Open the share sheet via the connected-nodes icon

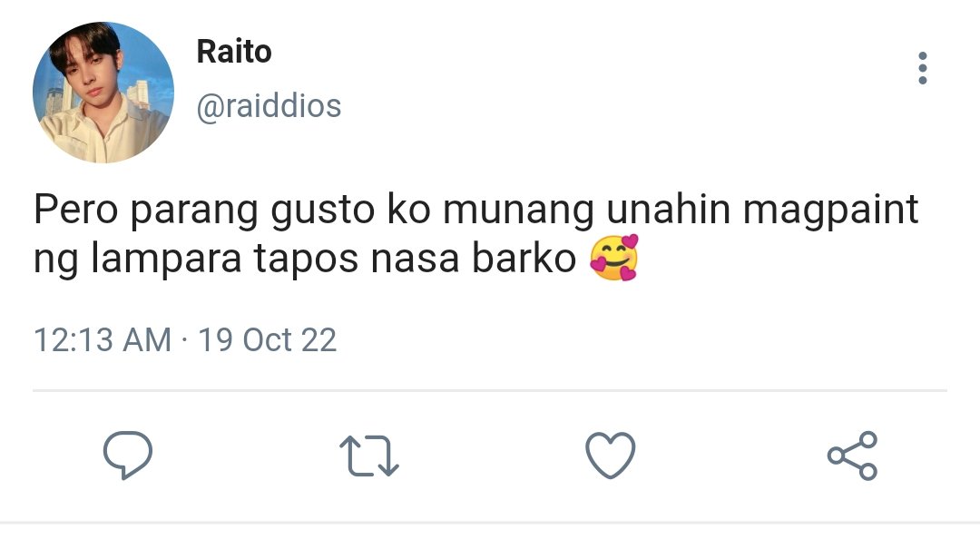click(852, 456)
